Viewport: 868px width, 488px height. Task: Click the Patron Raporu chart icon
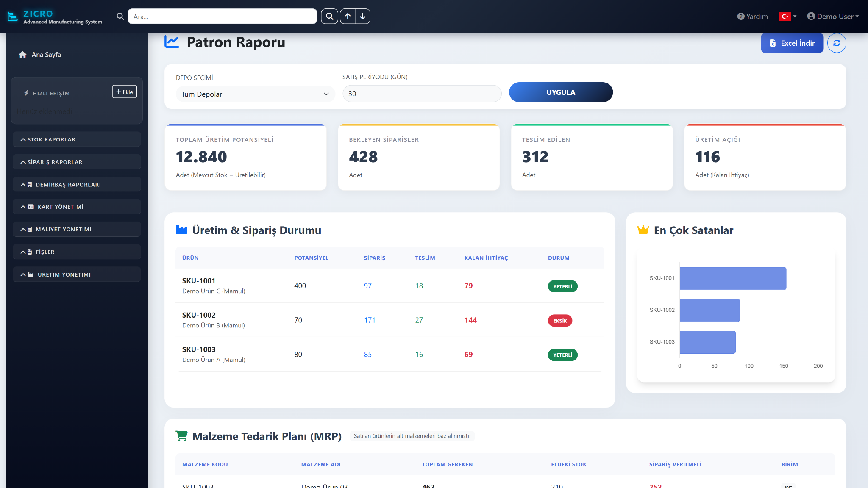172,42
